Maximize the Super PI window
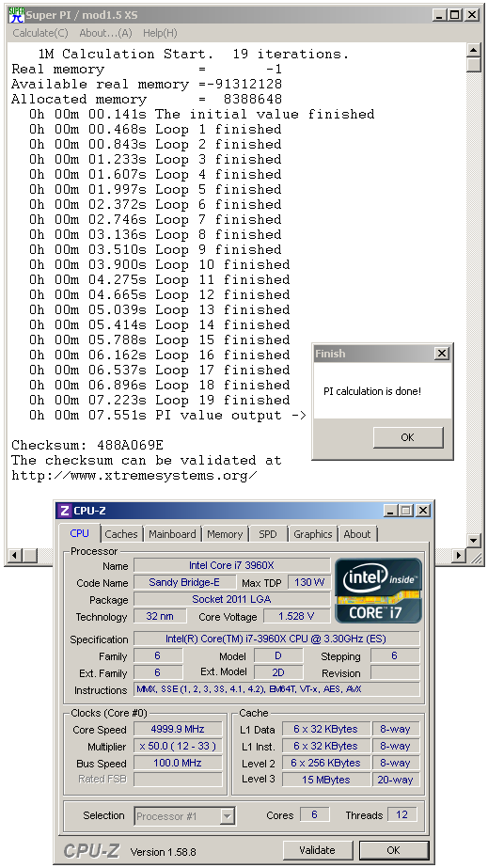 click(455, 15)
